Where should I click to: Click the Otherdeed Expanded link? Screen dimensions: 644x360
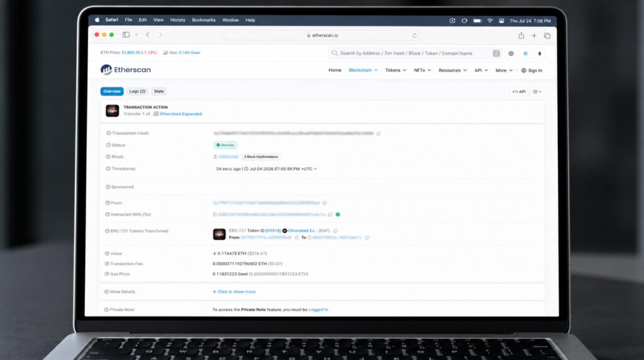tap(180, 114)
